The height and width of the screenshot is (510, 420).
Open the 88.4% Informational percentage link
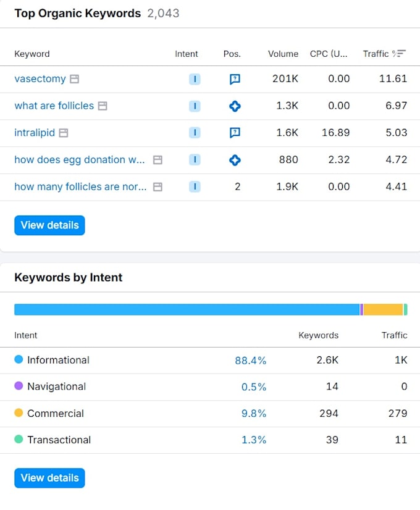click(251, 361)
